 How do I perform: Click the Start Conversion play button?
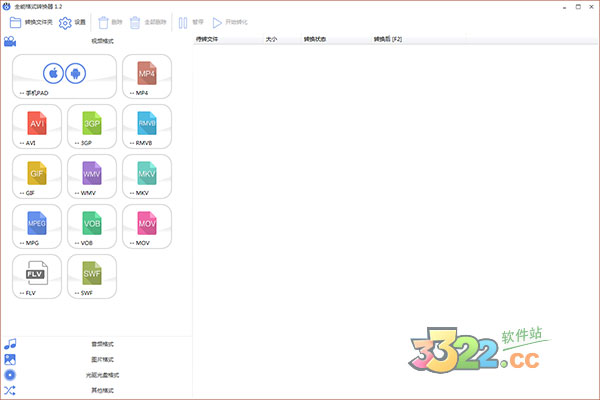(x=230, y=23)
